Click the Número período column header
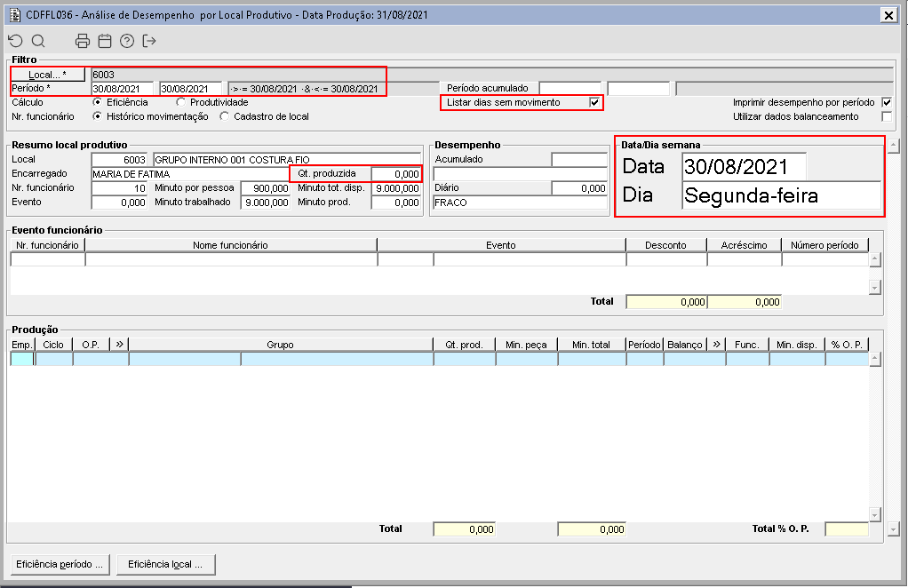908x588 pixels. pos(824,245)
